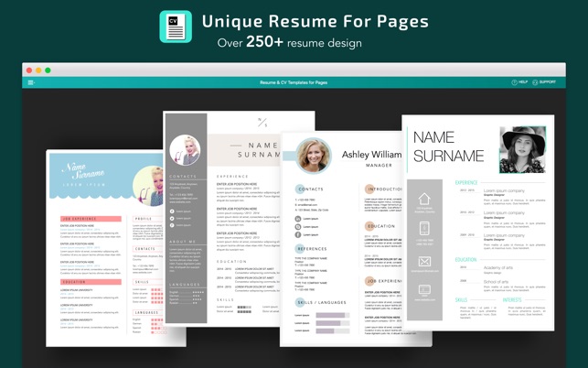Viewport: 588px width, 368px height.
Task: Click the top skill bar in Skills / Languages
Action: pos(333,315)
